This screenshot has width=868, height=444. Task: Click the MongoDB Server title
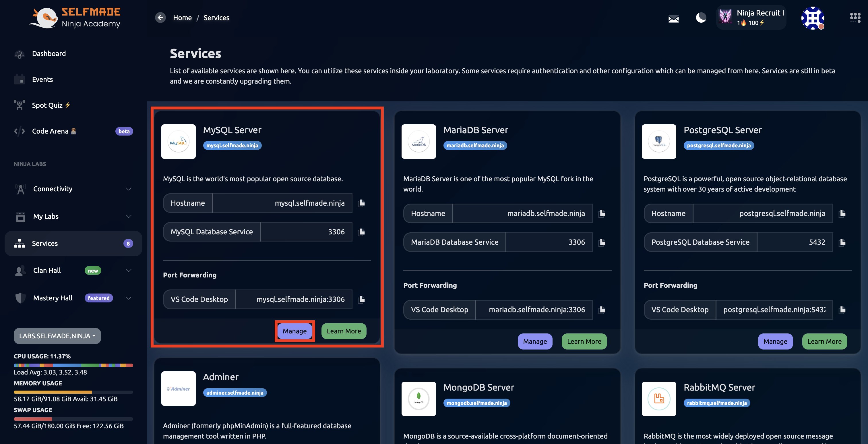click(x=478, y=387)
